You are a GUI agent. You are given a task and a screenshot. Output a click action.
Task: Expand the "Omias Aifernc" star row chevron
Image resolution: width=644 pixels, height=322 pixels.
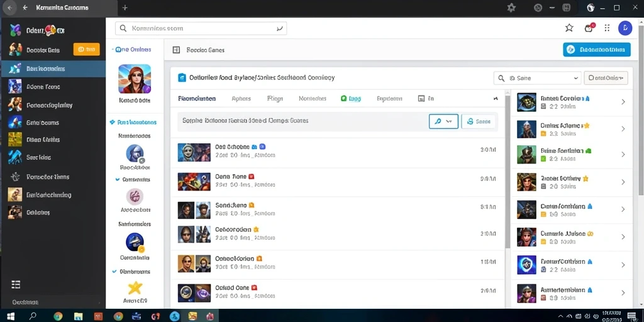(623, 129)
